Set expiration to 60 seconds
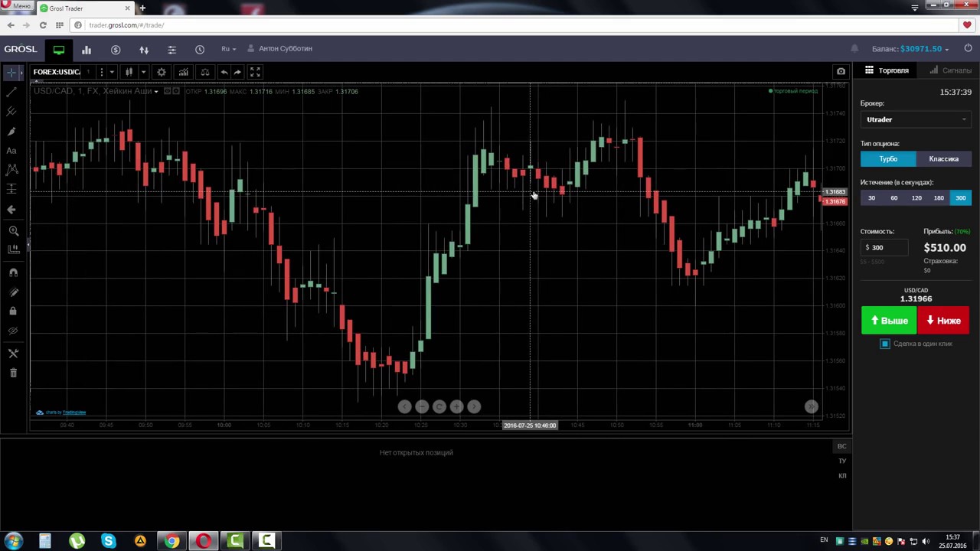The width and height of the screenshot is (980, 551). point(893,198)
